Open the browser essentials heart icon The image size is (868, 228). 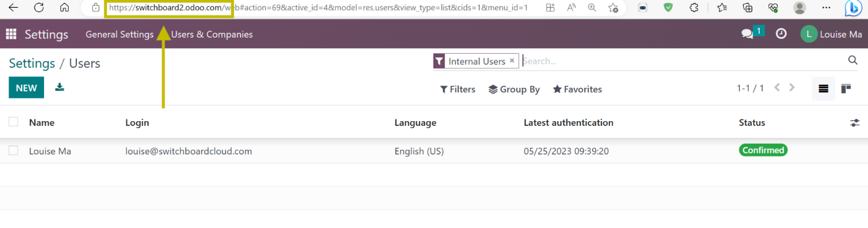(773, 8)
